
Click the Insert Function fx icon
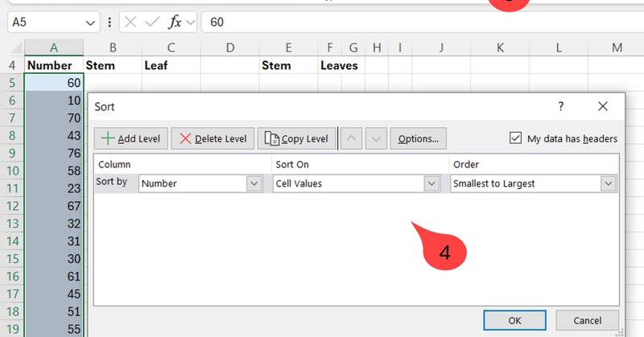(x=175, y=23)
